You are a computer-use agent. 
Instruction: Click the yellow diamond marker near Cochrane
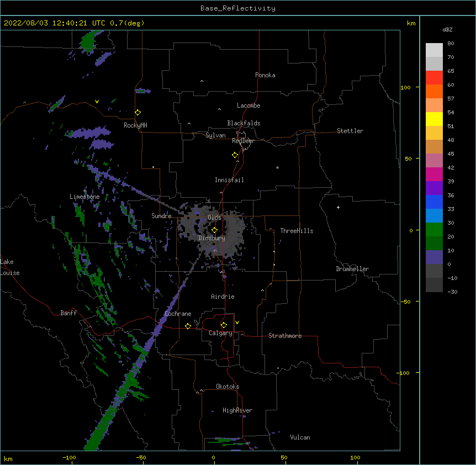pos(188,326)
